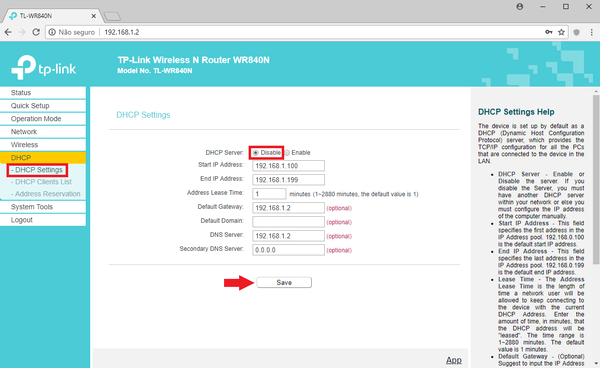Open the Chrome three-dot menu
Image resolution: width=600 pixels, height=368 pixels.
(x=592, y=33)
